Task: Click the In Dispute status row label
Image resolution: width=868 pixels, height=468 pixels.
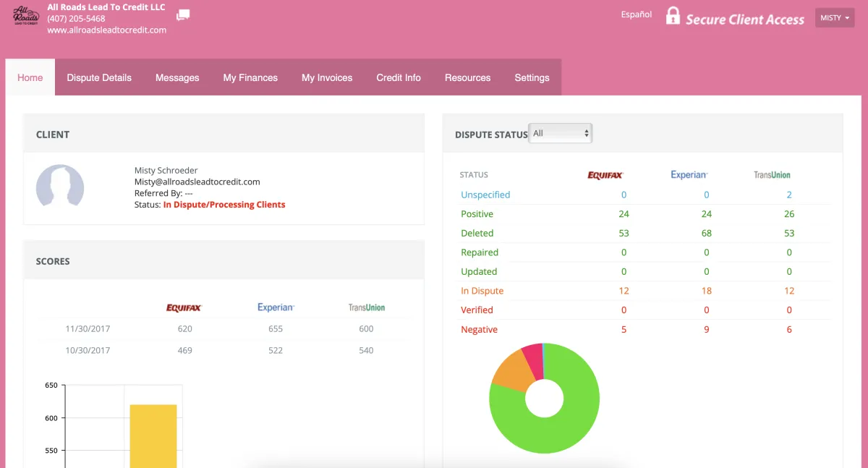Action: (482, 291)
